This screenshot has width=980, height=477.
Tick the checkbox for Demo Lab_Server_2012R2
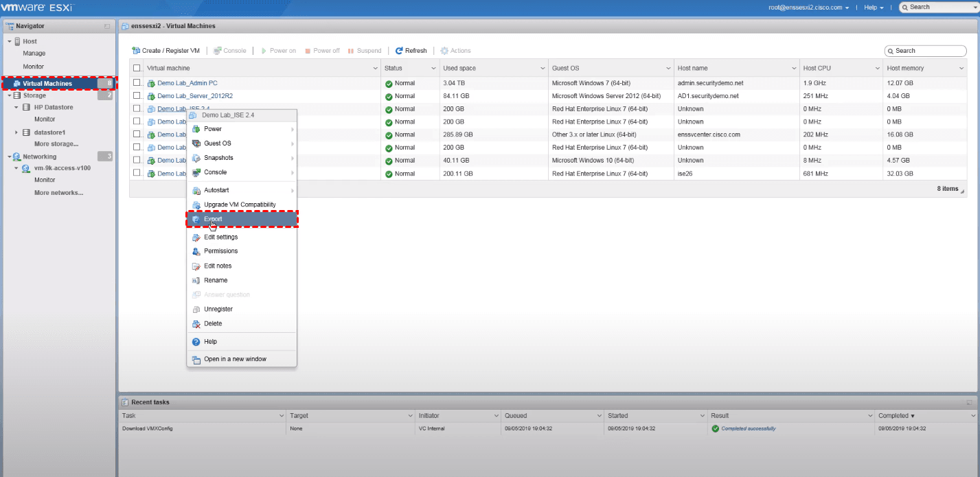point(137,96)
